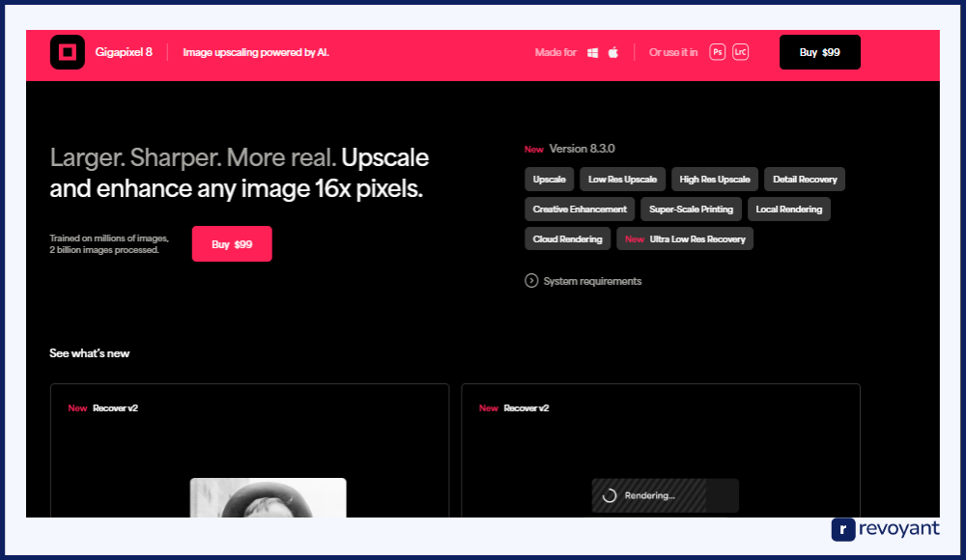Select the Detail Recovery tag
This screenshot has width=966, height=560.
click(x=805, y=180)
